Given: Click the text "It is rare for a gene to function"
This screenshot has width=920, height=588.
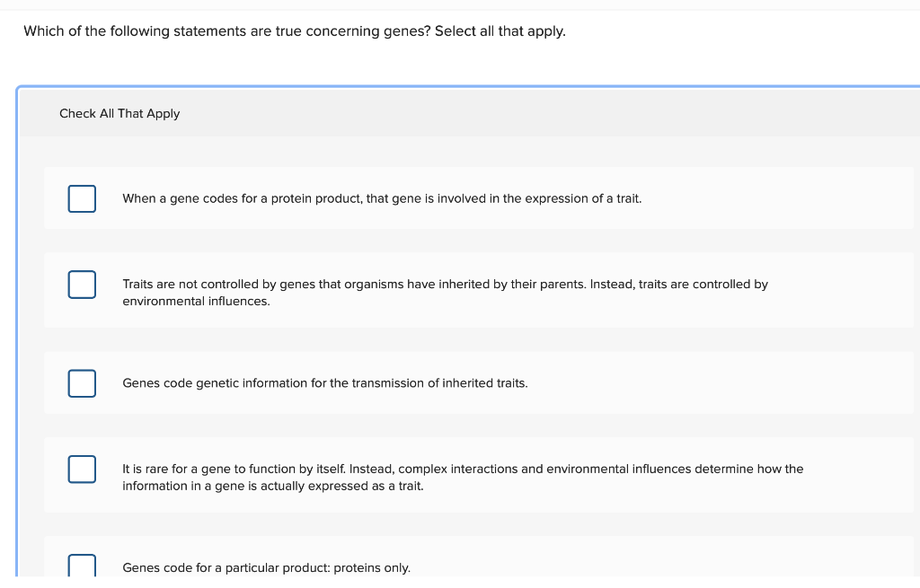Looking at the screenshot, I should click(234, 469).
